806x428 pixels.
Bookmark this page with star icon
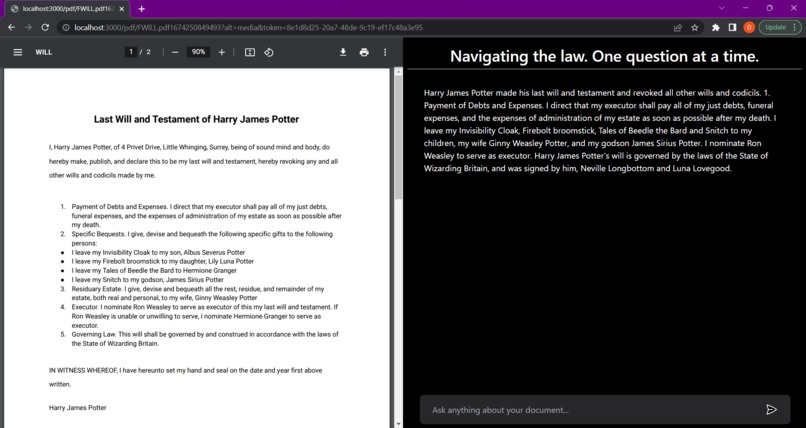point(695,28)
